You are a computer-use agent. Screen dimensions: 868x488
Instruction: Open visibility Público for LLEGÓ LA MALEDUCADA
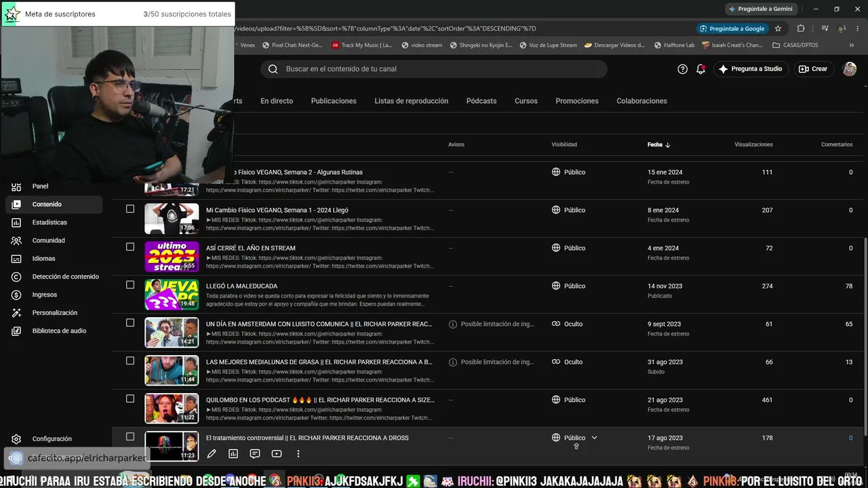coord(568,286)
